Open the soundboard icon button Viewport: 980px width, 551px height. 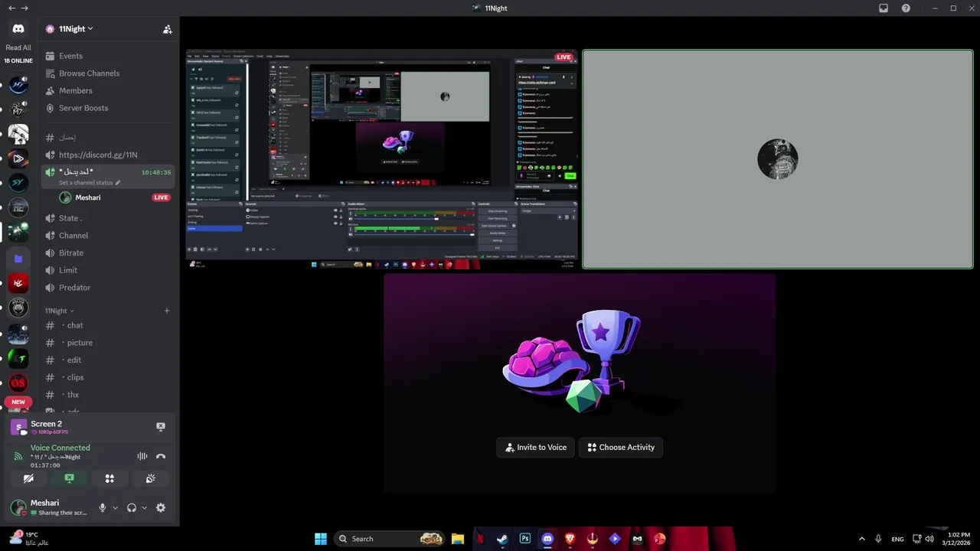point(151,478)
